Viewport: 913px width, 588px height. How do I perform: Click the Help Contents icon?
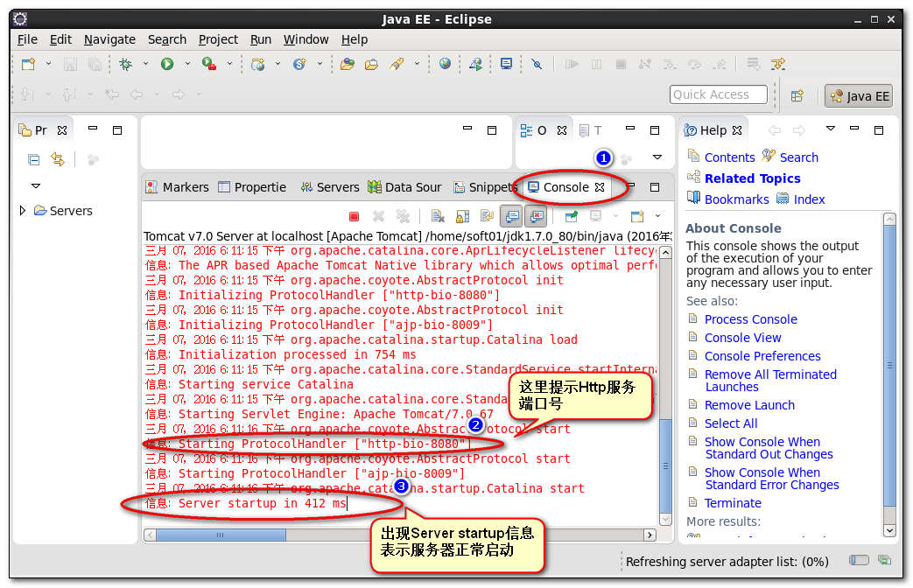(693, 156)
